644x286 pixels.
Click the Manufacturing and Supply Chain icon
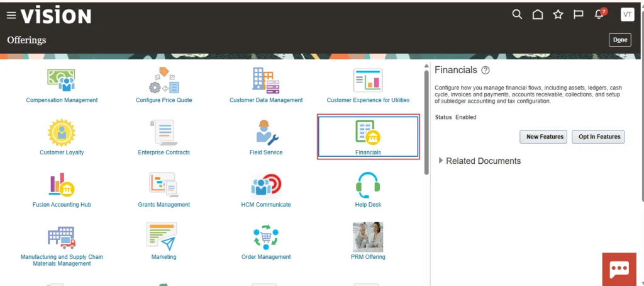pos(62,237)
